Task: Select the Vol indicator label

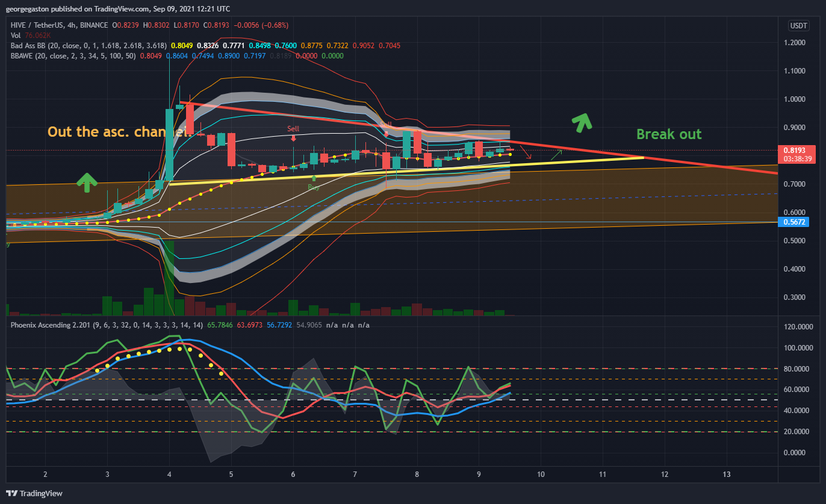Action: click(16, 36)
